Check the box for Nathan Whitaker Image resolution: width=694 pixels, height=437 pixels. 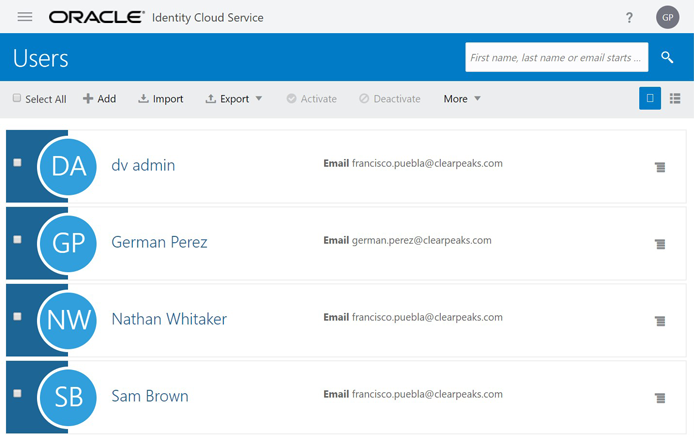[x=17, y=317]
